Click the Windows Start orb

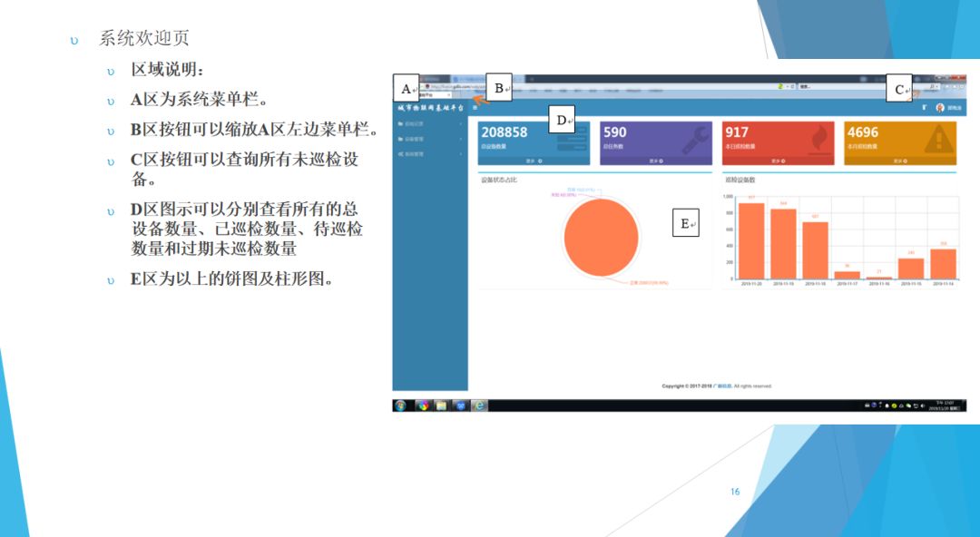(x=401, y=405)
